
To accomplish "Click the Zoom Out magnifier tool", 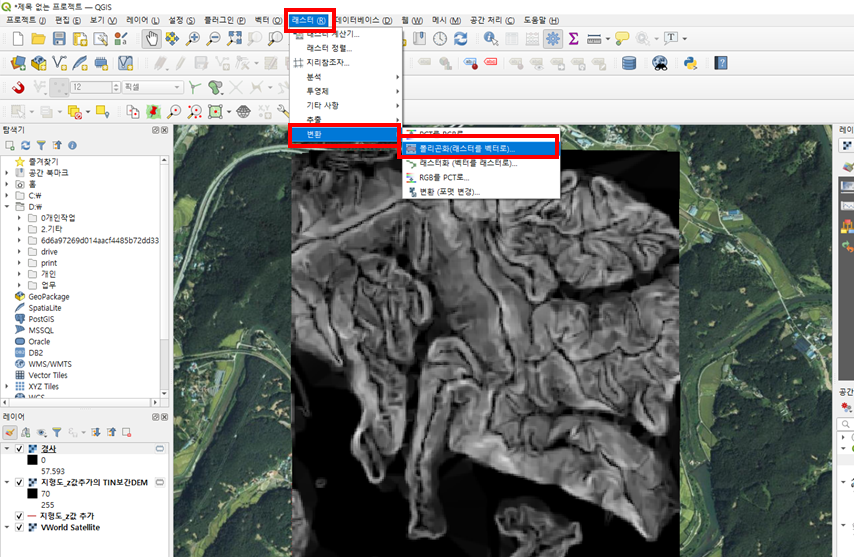I will [214, 39].
